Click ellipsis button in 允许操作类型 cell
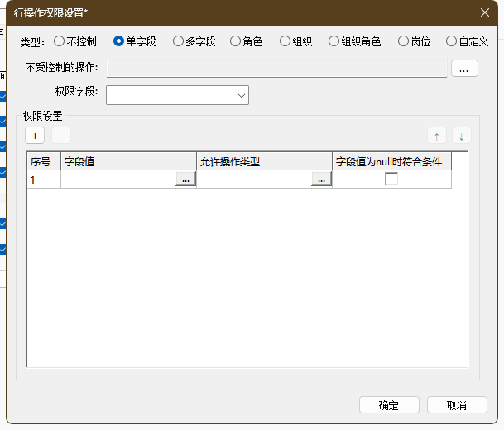Viewport: 504px width, 430px height. (x=321, y=179)
